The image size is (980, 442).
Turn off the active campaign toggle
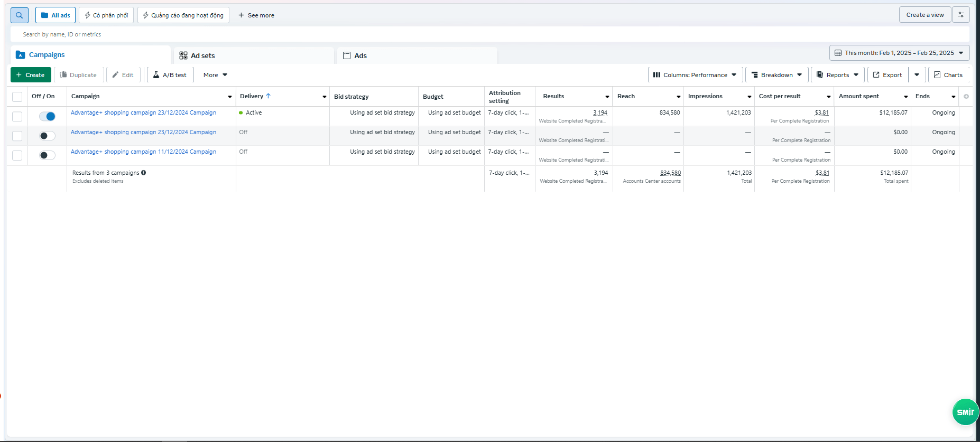[47, 116]
